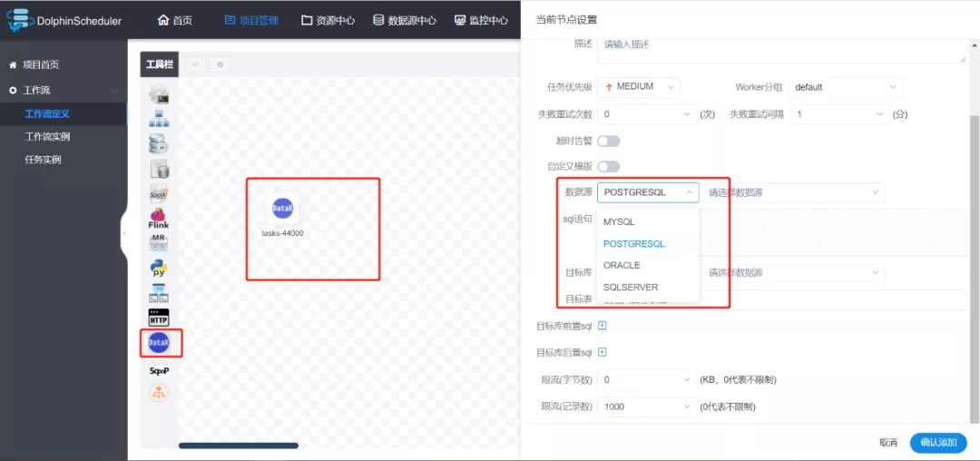Image resolution: width=980 pixels, height=461 pixels.
Task: Open the Worker分组 default dropdown
Action: click(x=847, y=87)
